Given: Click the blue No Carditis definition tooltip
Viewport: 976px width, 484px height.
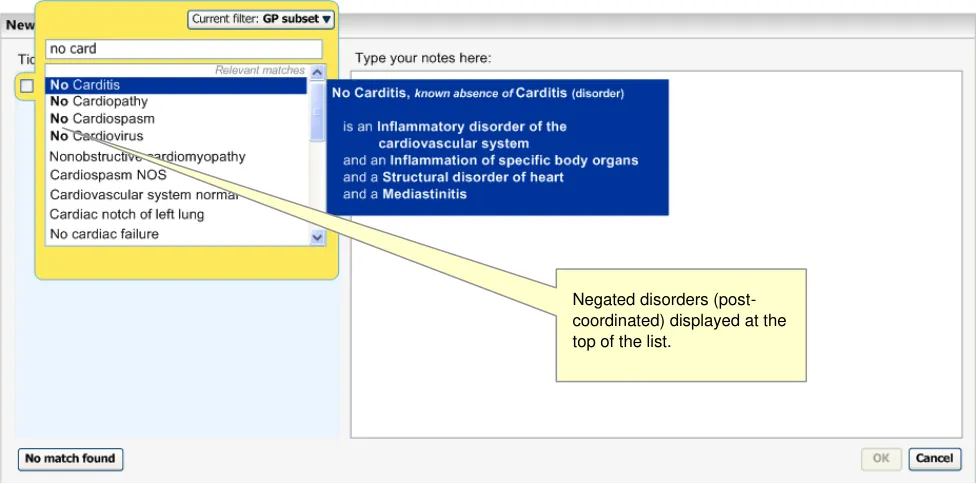Looking at the screenshot, I should (x=497, y=147).
